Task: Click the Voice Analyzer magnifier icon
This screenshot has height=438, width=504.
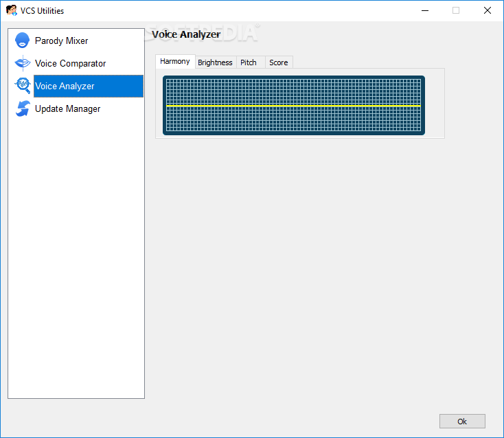Action: tap(23, 86)
